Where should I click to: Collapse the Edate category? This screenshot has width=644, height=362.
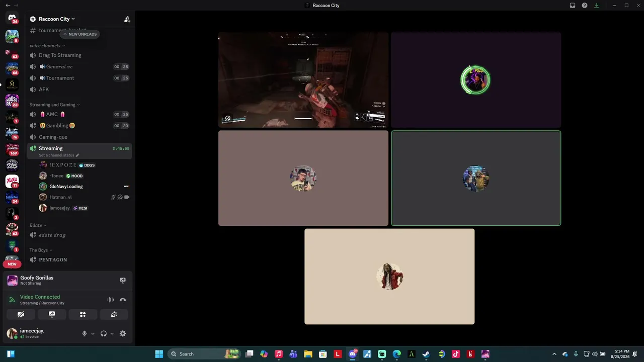point(38,225)
